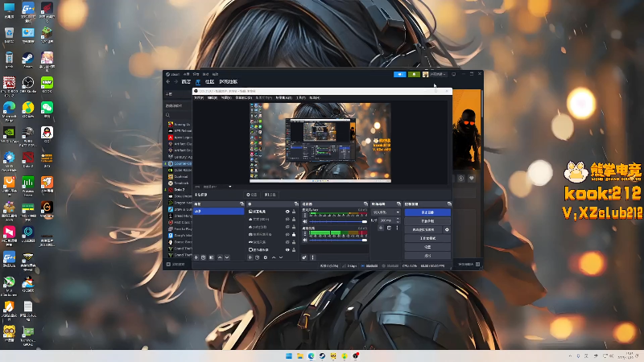Add a new source in Sources panel

250,257
